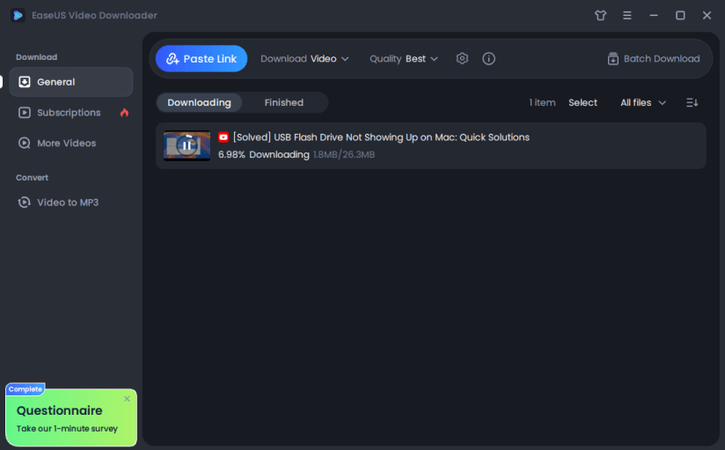Click the Paste Link button
This screenshot has width=725, height=450.
point(201,59)
